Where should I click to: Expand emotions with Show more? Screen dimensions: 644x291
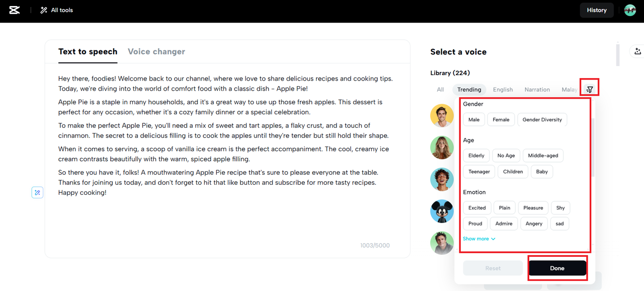click(x=479, y=239)
